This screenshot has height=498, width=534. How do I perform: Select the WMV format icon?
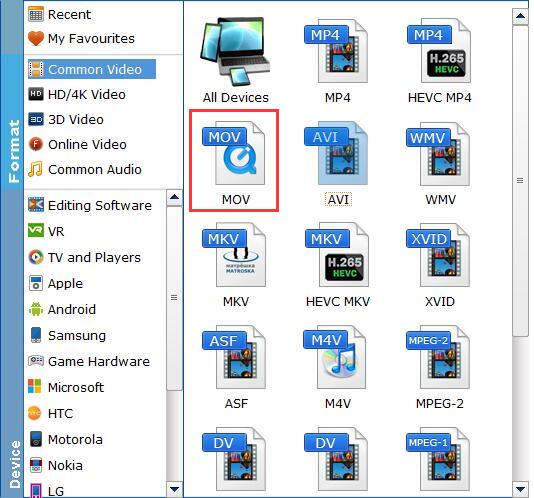tap(438, 154)
